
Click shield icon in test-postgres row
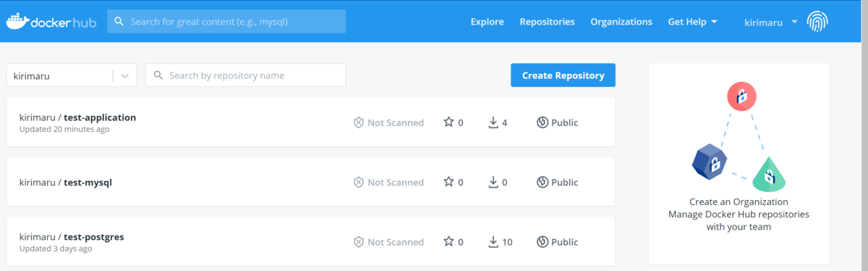pos(358,242)
